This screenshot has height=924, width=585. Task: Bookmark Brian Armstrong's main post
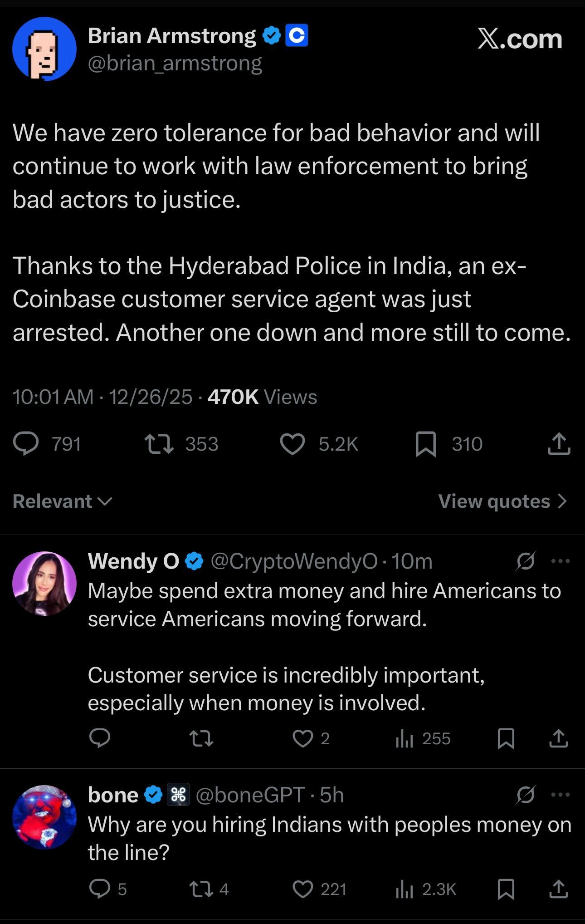425,444
